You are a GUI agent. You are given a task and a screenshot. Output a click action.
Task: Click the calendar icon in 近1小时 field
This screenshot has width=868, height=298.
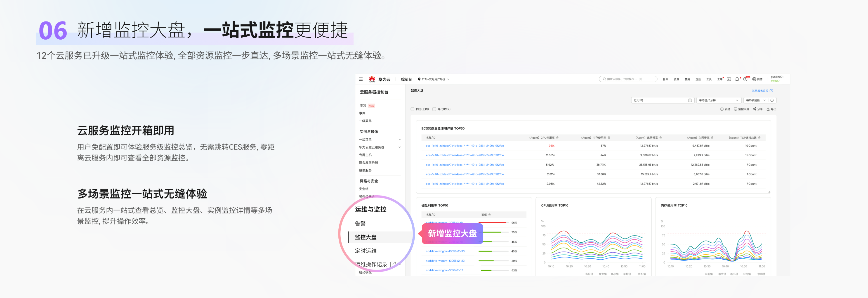pyautogui.click(x=690, y=100)
